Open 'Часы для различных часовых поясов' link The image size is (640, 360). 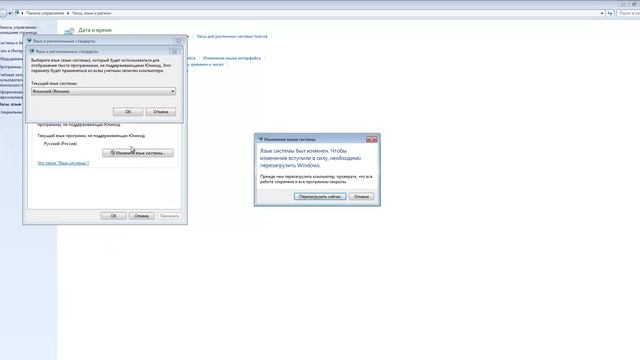[x=232, y=36]
